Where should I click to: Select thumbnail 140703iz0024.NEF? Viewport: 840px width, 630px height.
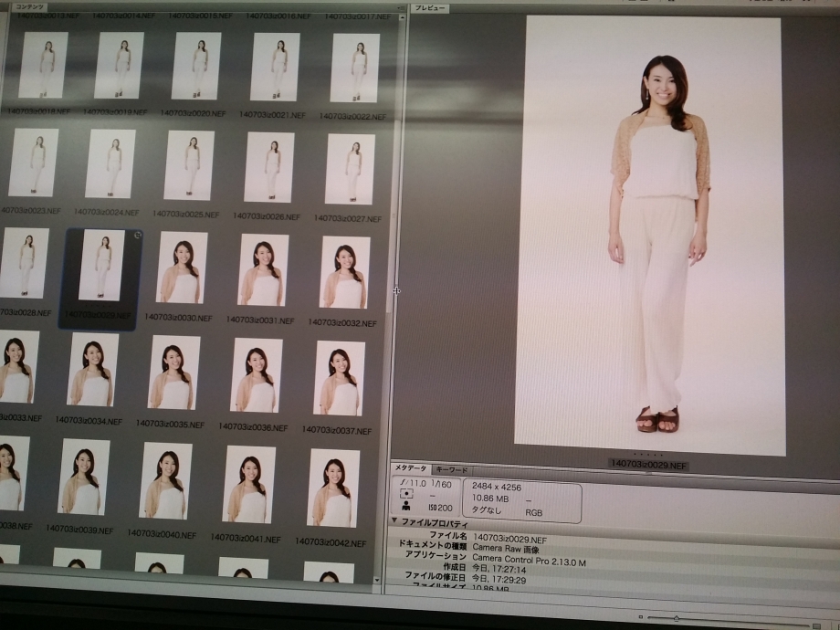coord(110,164)
